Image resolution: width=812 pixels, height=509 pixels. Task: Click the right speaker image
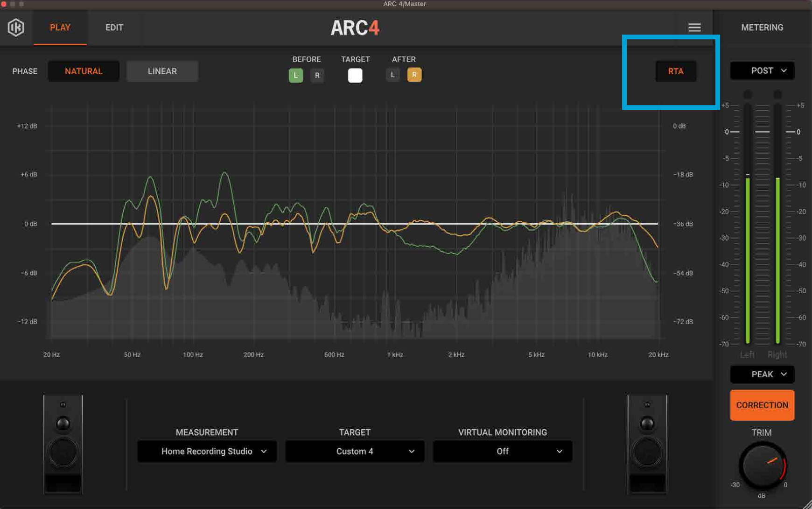coord(647,444)
